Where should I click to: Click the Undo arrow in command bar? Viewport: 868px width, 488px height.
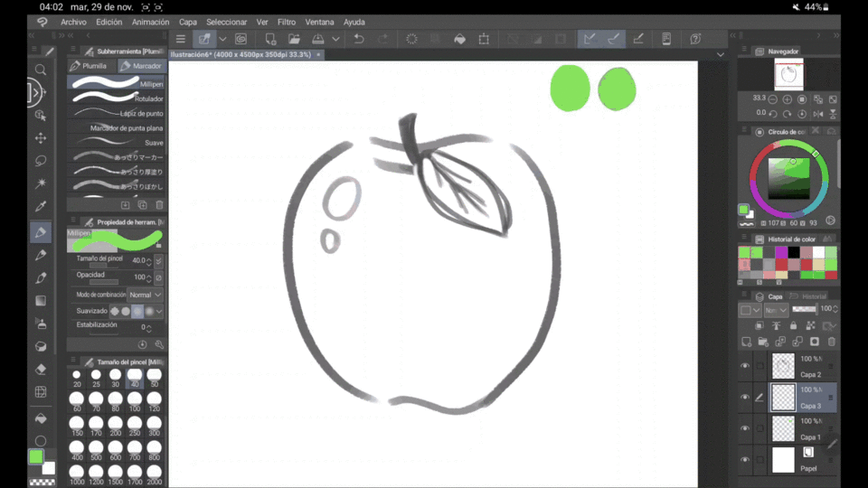(x=359, y=39)
